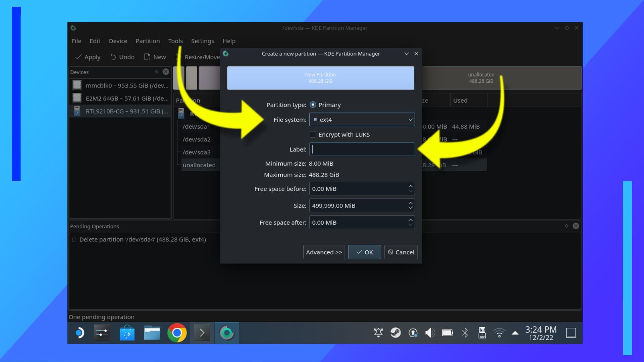The width and height of the screenshot is (644, 362).
Task: Click the trash icon beside the delete operation
Action: (73, 239)
